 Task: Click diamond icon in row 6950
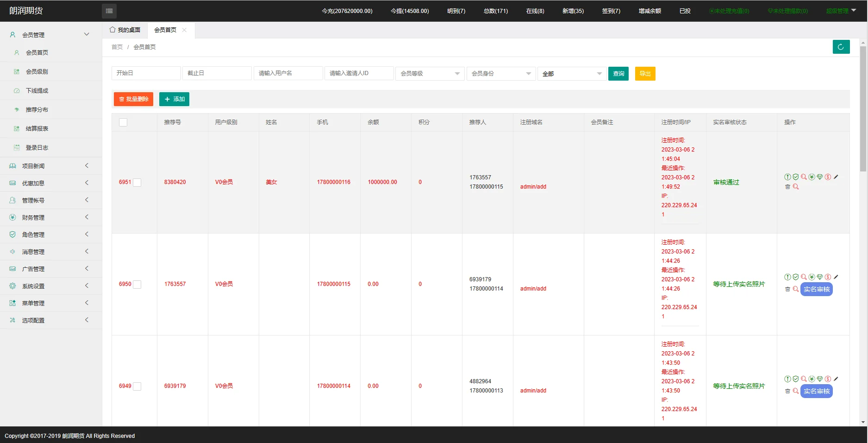click(x=820, y=277)
